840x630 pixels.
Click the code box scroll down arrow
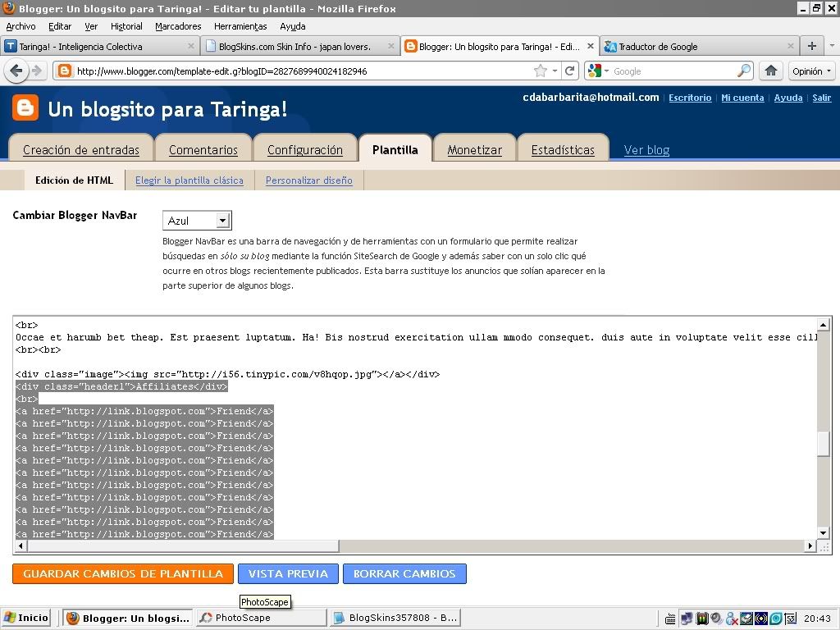[x=824, y=533]
